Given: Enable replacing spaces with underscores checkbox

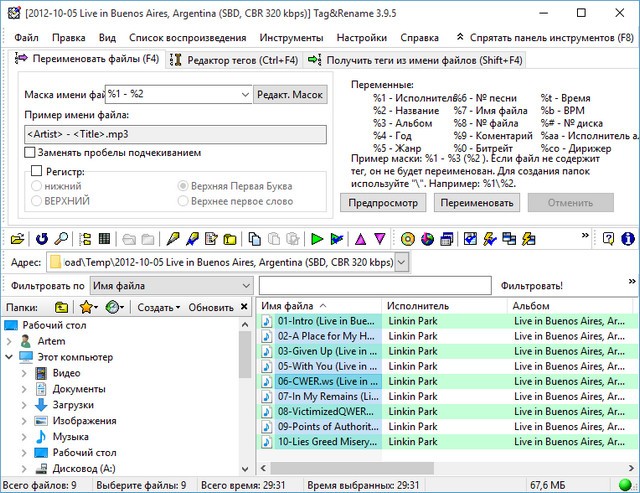Looking at the screenshot, I should click(30, 153).
